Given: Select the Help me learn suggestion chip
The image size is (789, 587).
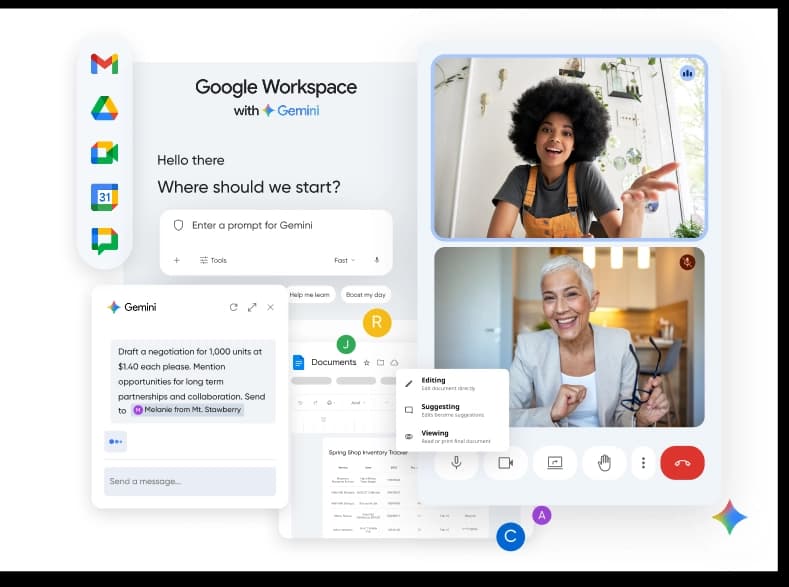Looking at the screenshot, I should pyautogui.click(x=308, y=295).
